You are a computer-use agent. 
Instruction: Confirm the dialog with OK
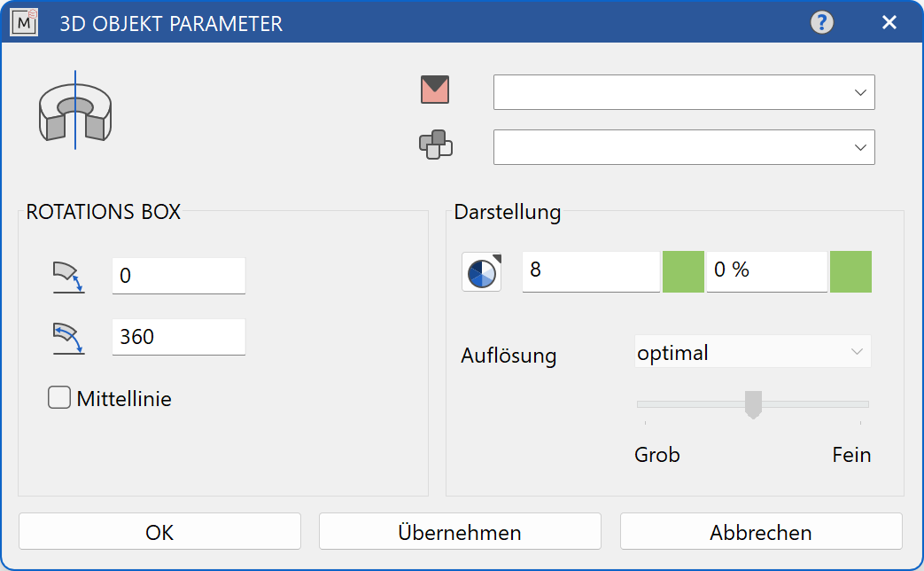159,531
